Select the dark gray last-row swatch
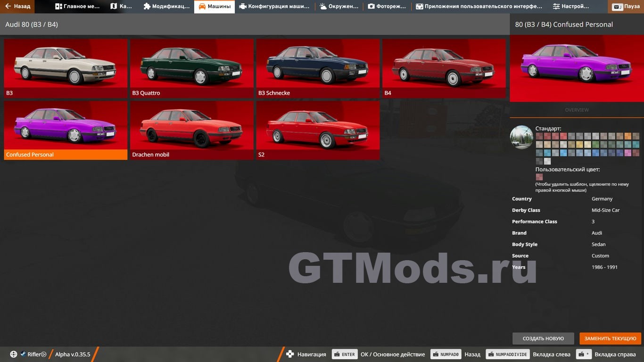Viewport: 644px width, 362px height. pyautogui.click(x=539, y=161)
